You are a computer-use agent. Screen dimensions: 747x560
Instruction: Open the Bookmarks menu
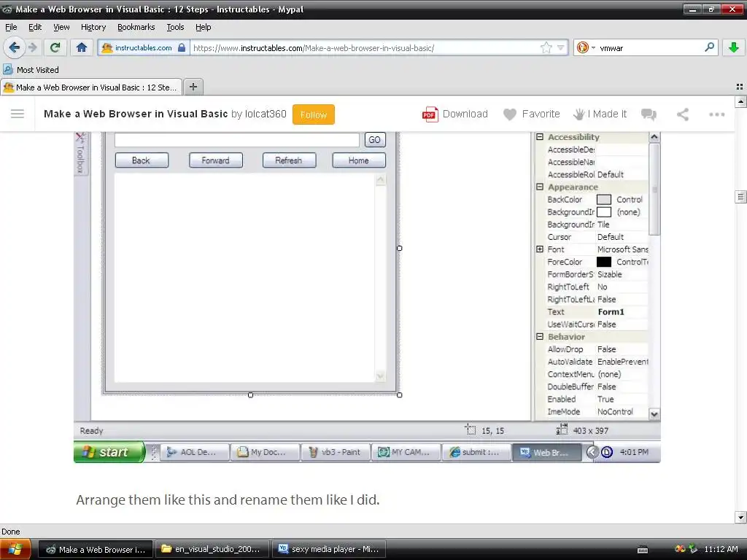coord(136,27)
